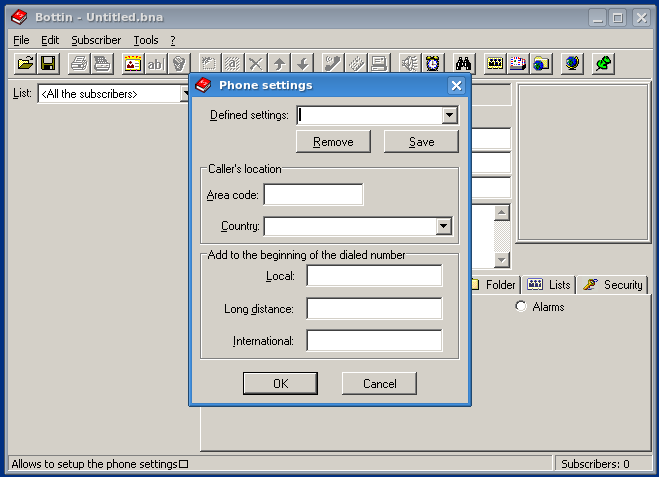Click the 'ab|' text field icon
The image size is (659, 477).
pyautogui.click(x=156, y=64)
